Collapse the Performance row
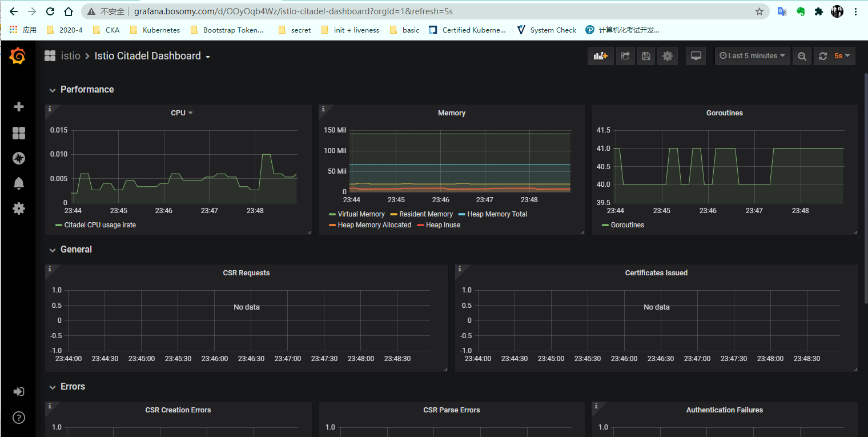This screenshot has height=437, width=868. (81, 90)
